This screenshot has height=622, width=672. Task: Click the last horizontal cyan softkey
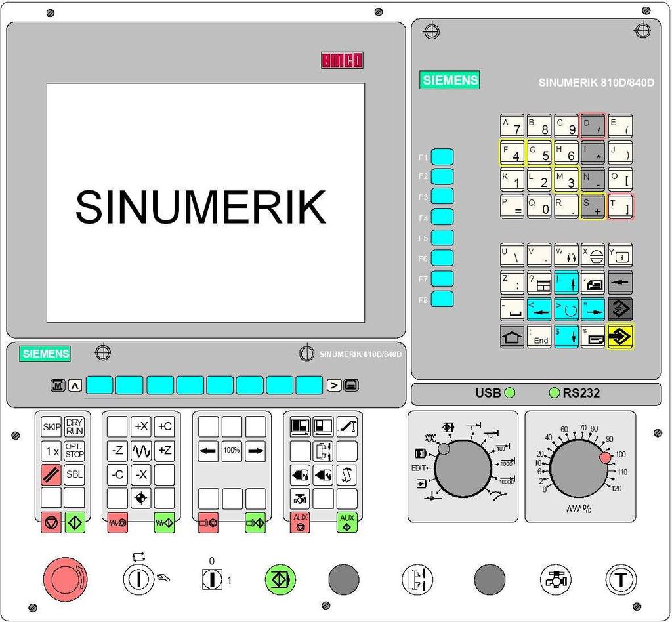click(309, 385)
